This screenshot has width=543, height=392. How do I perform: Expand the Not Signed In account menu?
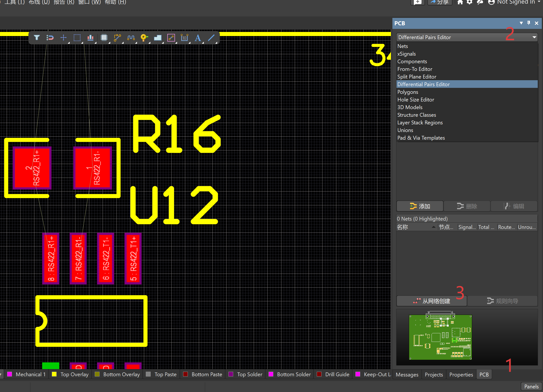pyautogui.click(x=516, y=2)
